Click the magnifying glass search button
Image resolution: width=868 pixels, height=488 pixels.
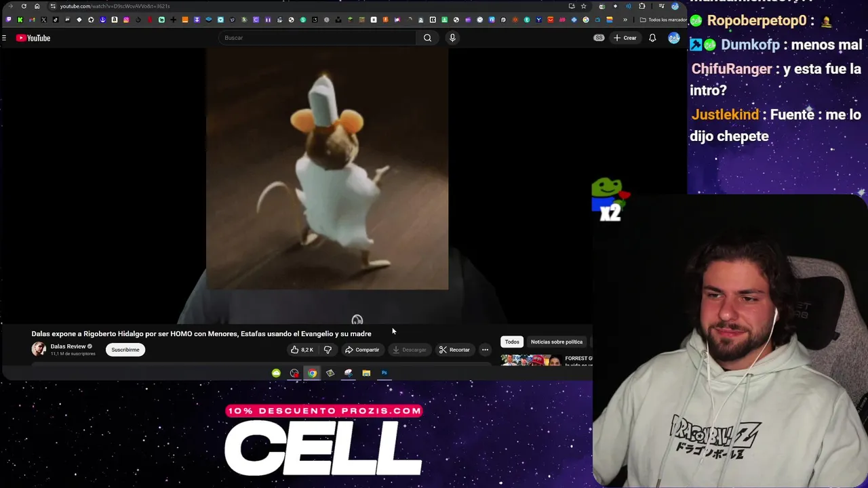[x=427, y=38]
